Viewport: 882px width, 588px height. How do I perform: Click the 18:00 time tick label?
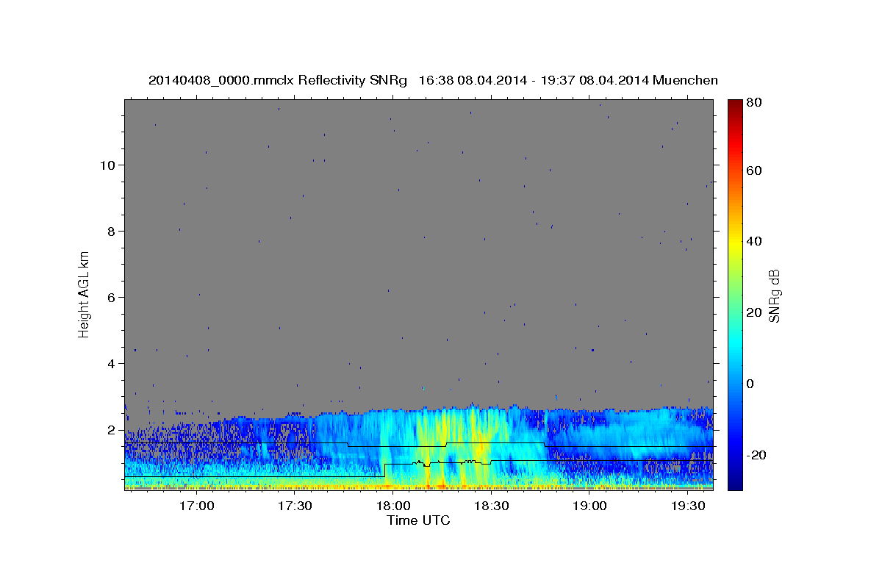tap(393, 505)
